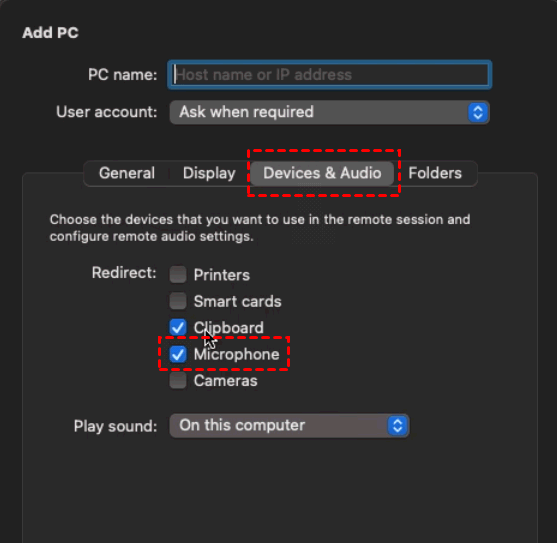Switch to the Display tab
557x543 pixels.
pos(209,173)
